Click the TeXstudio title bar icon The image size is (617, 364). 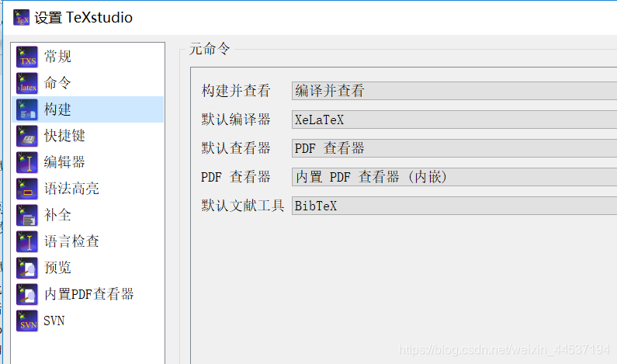pos(21,18)
